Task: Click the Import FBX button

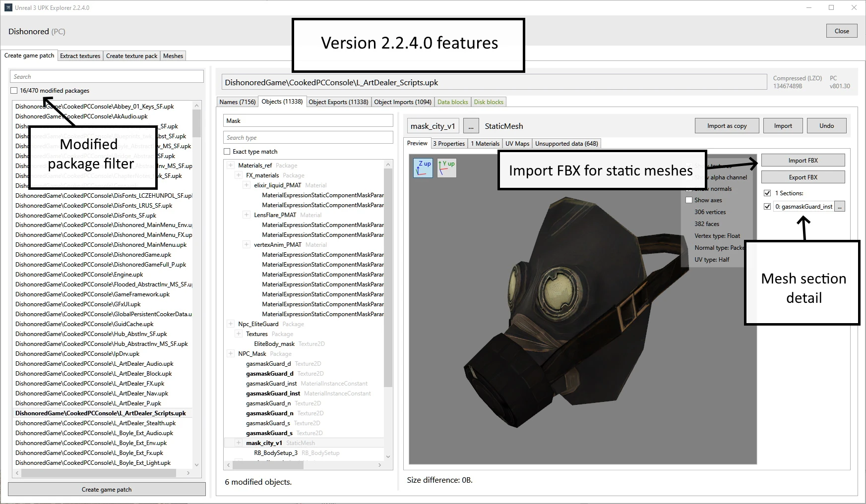Action: (x=803, y=161)
